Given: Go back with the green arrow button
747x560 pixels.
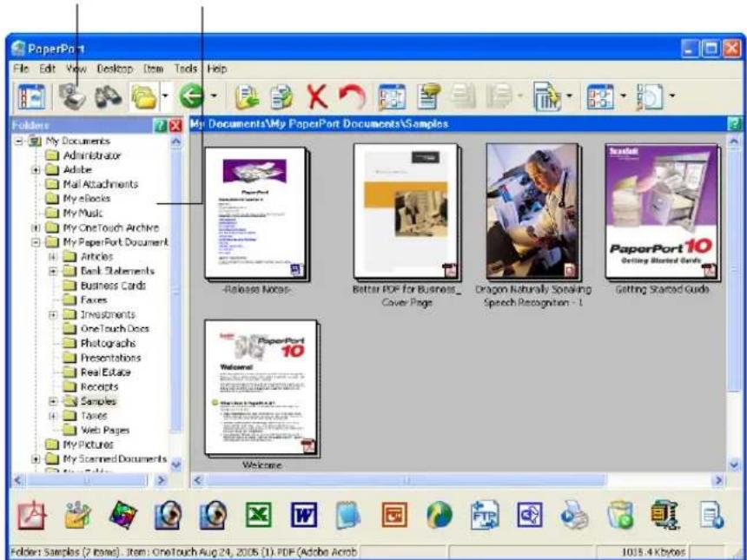Looking at the screenshot, I should (191, 96).
